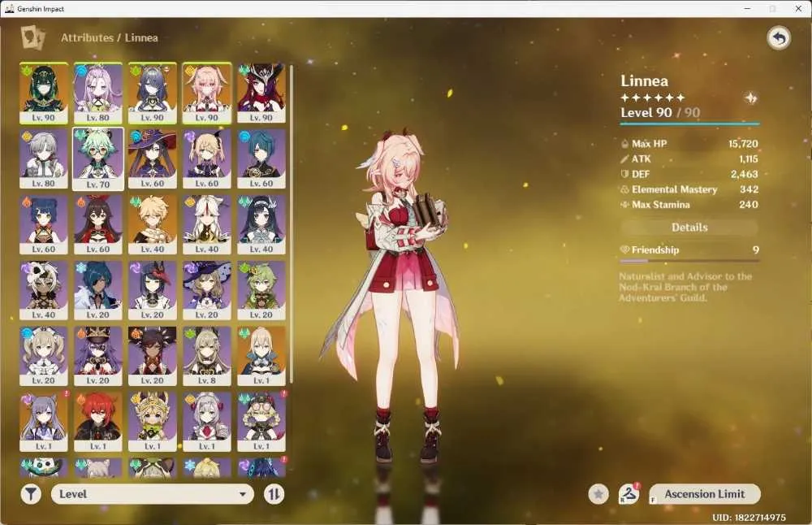The height and width of the screenshot is (525, 812).
Task: Select the Lv. 40 blond-haired character portrait
Action: [153, 225]
